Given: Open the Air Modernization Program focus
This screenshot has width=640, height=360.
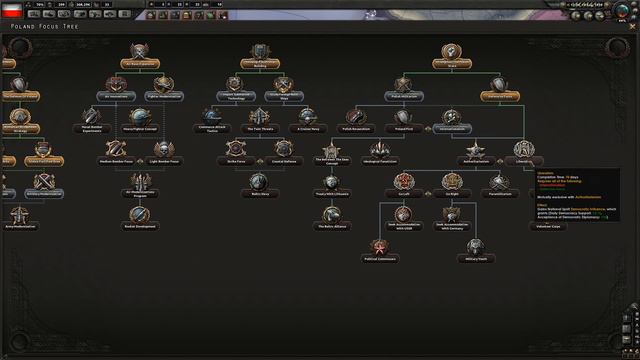Looking at the screenshot, I should coord(140,186).
